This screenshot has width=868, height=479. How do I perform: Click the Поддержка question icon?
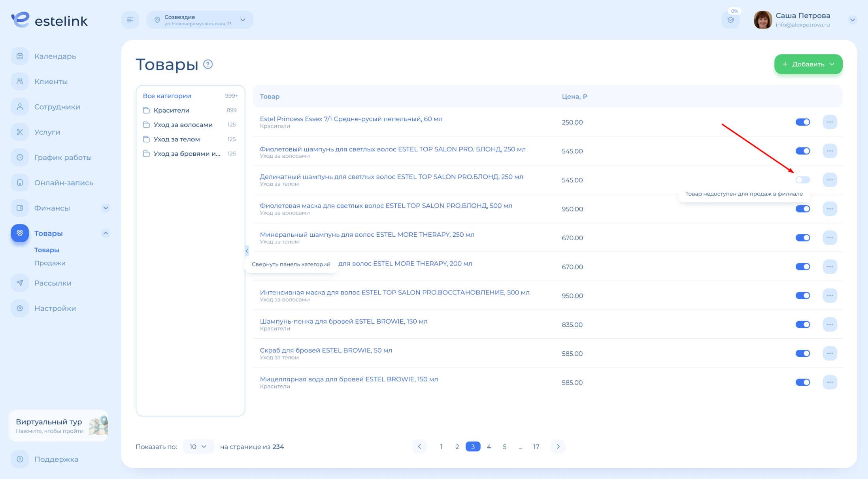coord(20,459)
